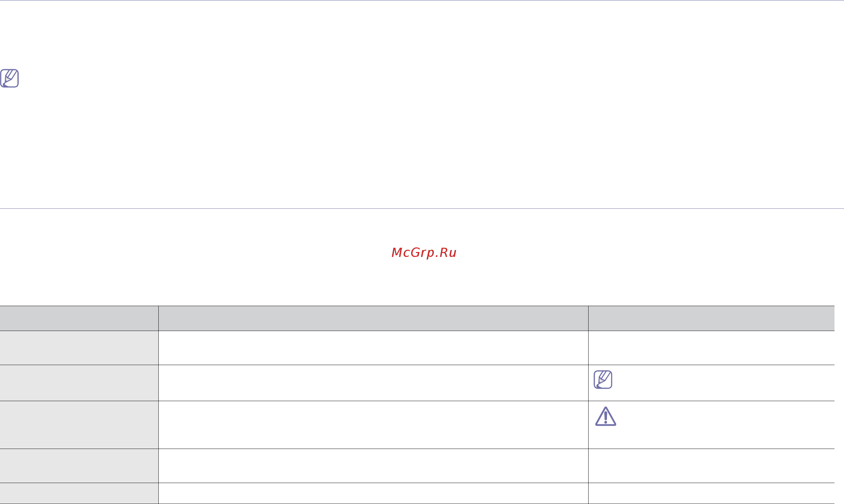Click the first row's empty right cell

712,348
